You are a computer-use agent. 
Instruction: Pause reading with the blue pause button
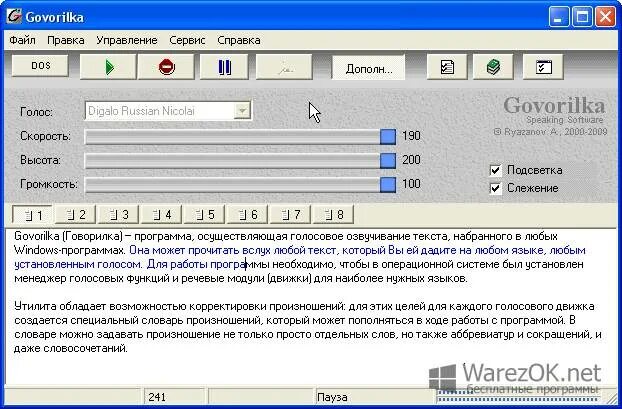pyautogui.click(x=224, y=67)
